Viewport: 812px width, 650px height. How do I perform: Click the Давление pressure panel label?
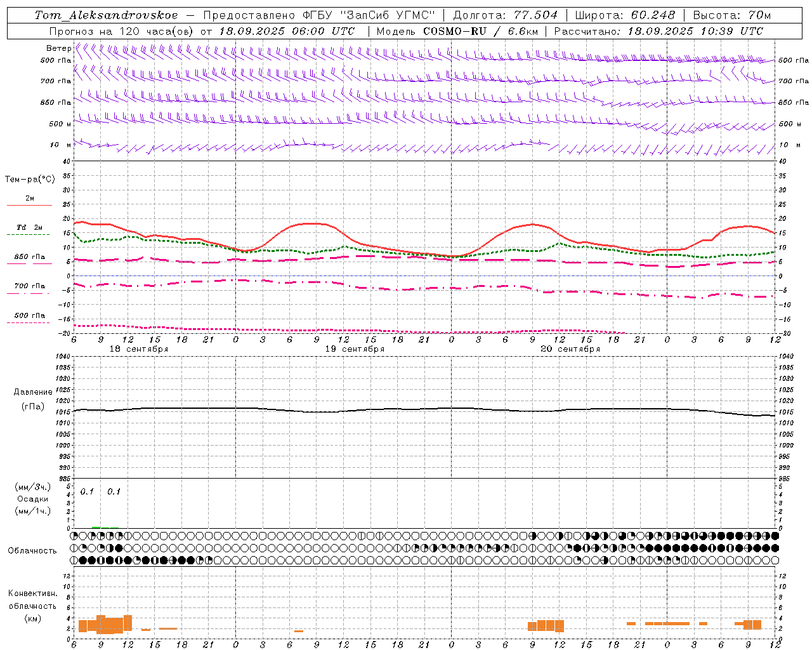(32, 392)
